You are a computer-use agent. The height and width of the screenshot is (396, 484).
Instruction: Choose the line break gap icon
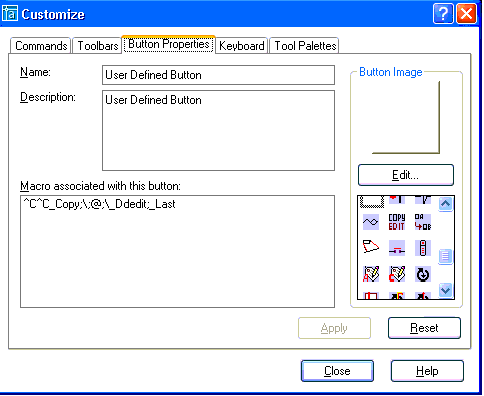(397, 248)
